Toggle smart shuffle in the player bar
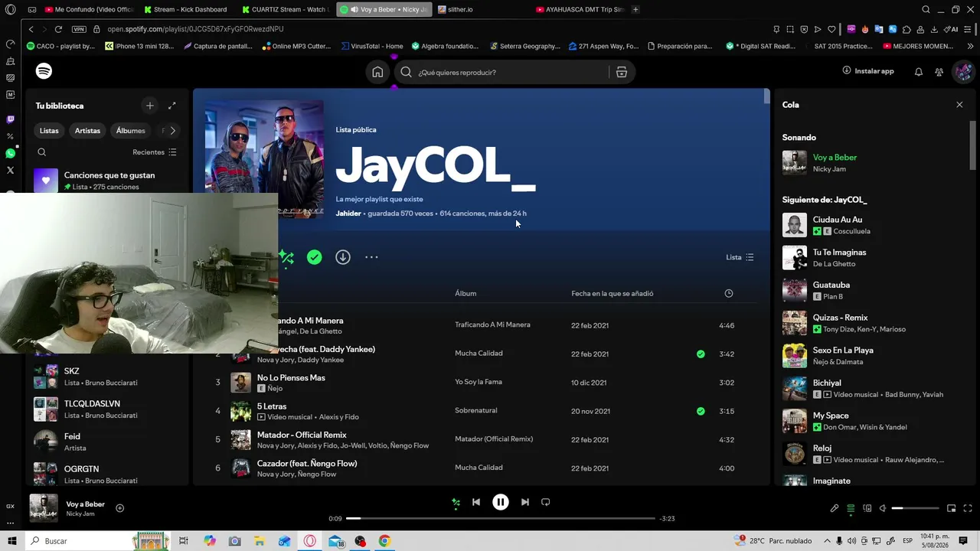Screen dimensions: 980x551 coord(456,502)
